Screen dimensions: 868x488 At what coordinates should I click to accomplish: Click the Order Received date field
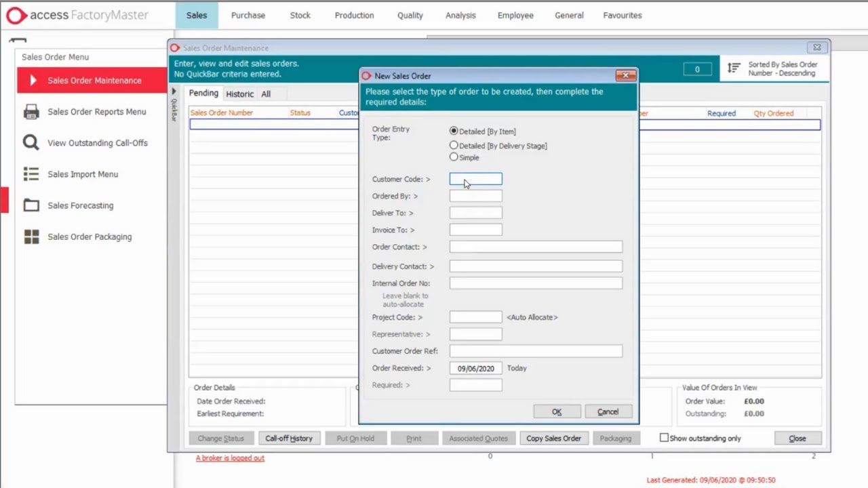[x=476, y=368]
